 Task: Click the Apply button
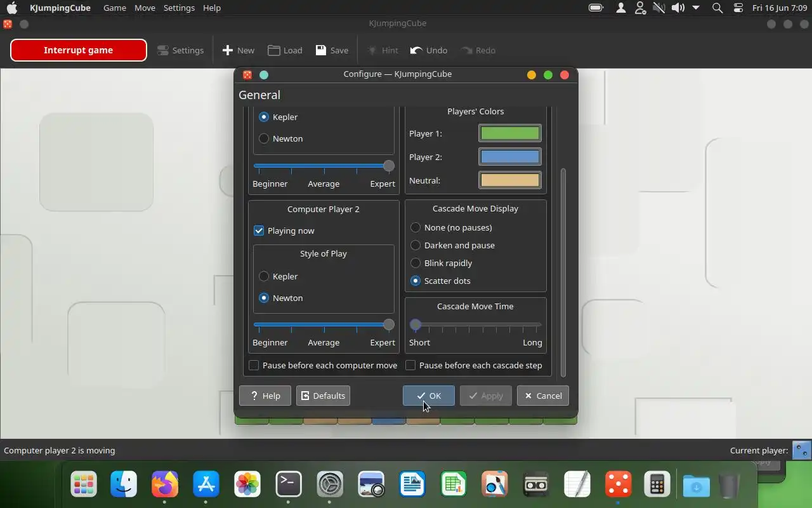click(x=486, y=396)
